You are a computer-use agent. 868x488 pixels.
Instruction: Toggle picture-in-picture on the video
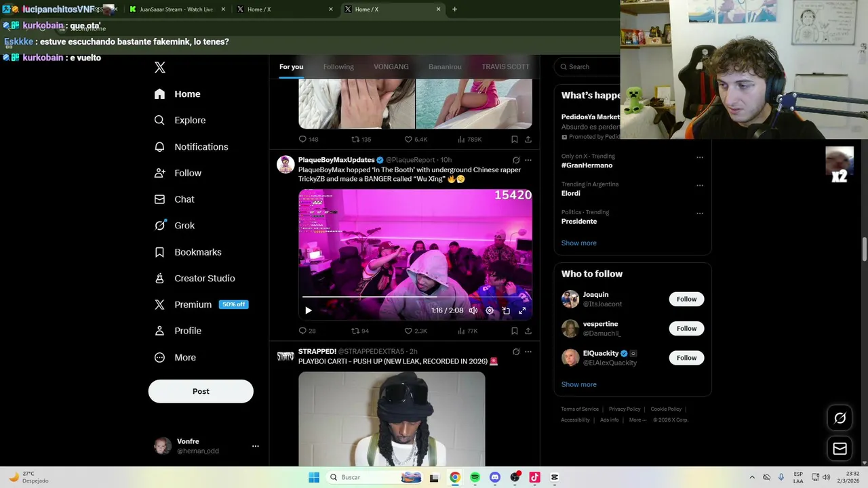506,310
